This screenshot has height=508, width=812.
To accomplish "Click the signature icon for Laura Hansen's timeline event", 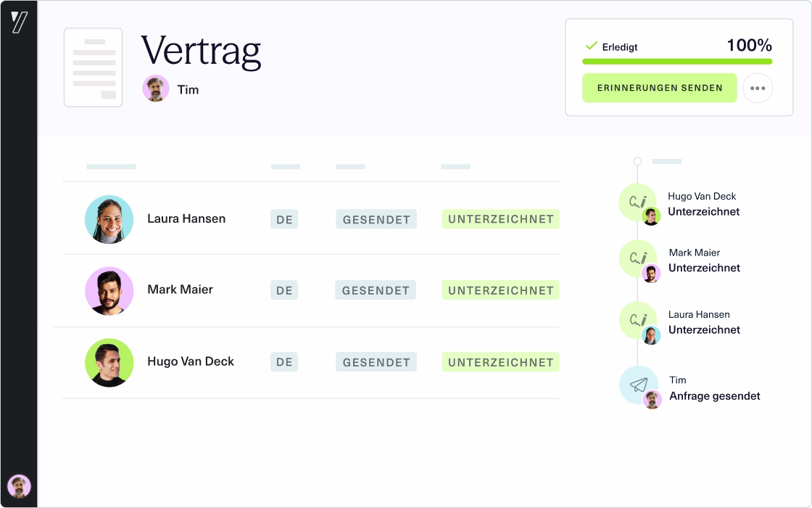I will tap(637, 320).
